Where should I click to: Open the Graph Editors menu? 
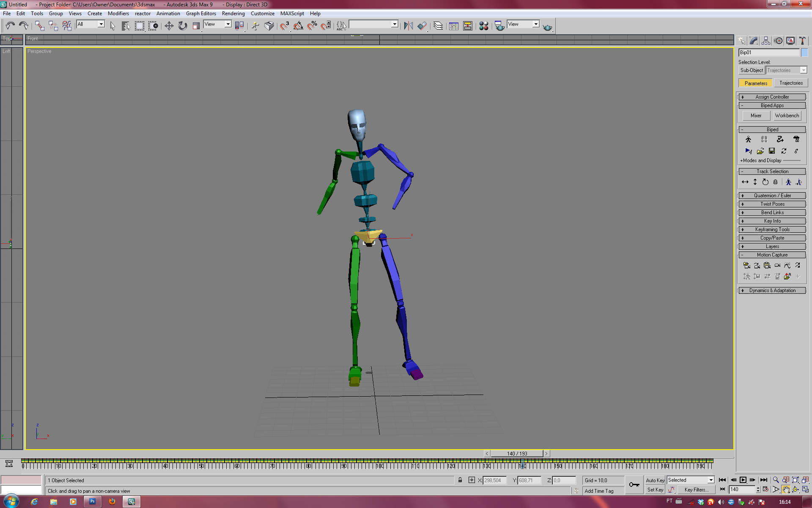point(201,14)
